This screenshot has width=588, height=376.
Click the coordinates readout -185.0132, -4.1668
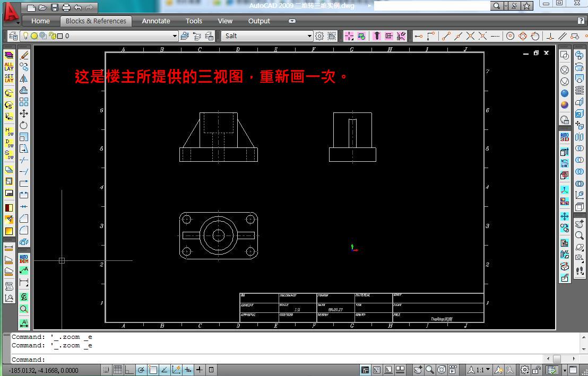[x=43, y=370]
